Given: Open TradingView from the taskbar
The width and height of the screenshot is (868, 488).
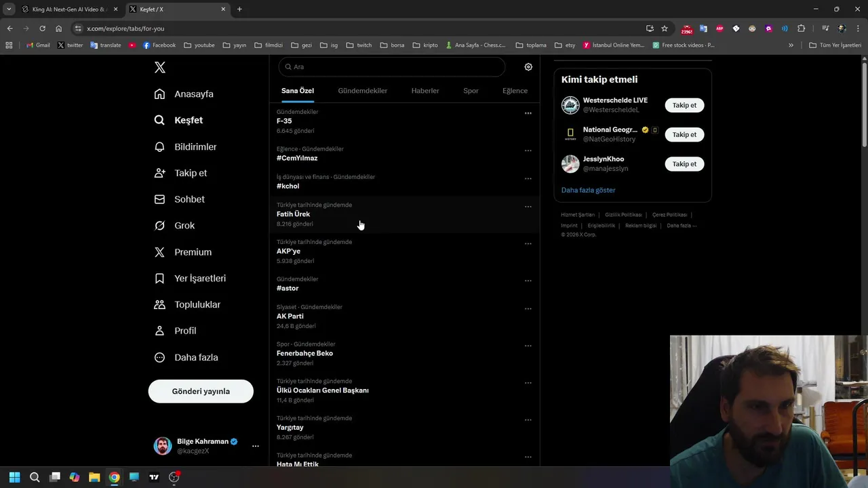Looking at the screenshot, I should (154, 477).
